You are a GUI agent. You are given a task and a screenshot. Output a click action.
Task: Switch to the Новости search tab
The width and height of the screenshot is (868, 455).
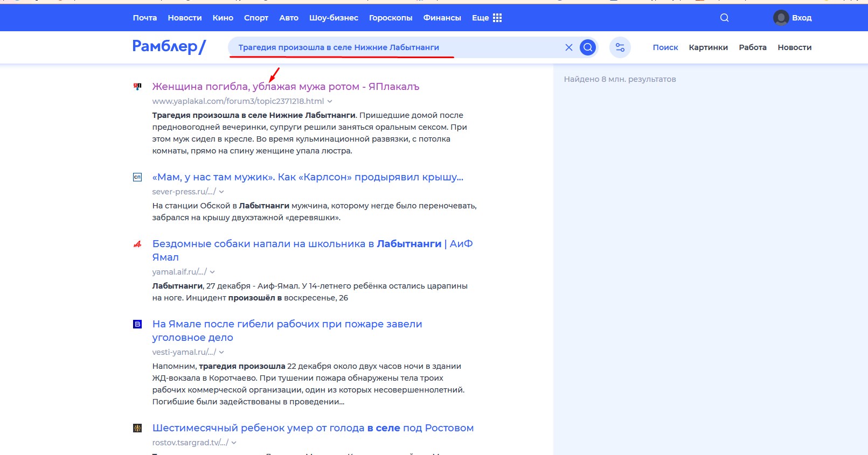point(795,47)
